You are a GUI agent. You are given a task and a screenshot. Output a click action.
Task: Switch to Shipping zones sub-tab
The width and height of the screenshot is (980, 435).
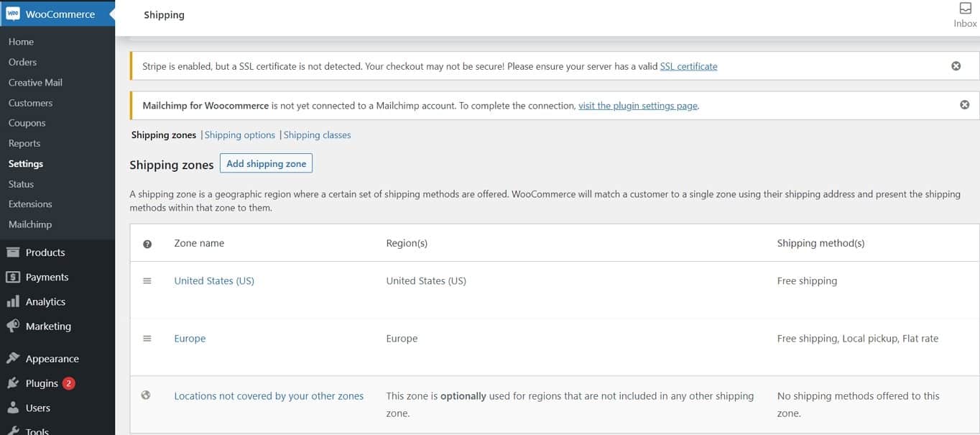coord(164,134)
